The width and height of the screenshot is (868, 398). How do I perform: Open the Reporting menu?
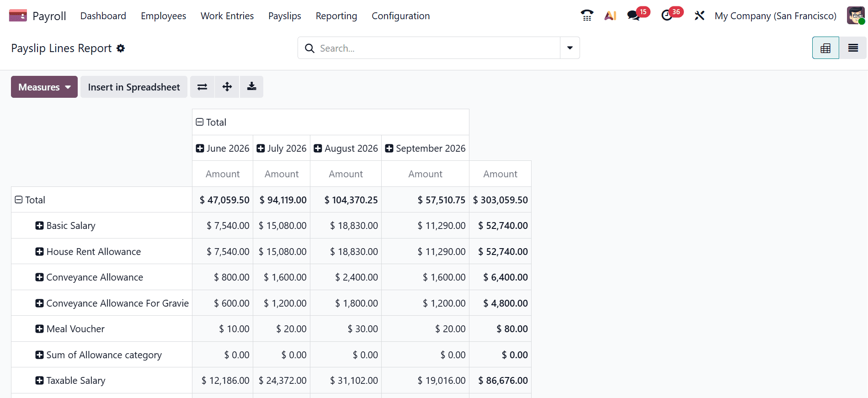[336, 16]
